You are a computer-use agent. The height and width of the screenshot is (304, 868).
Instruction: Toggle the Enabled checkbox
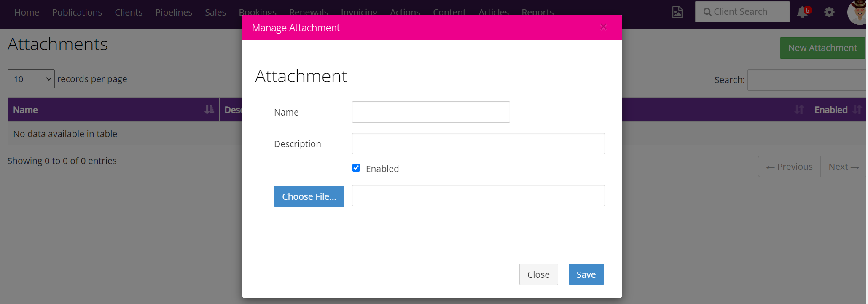[356, 168]
